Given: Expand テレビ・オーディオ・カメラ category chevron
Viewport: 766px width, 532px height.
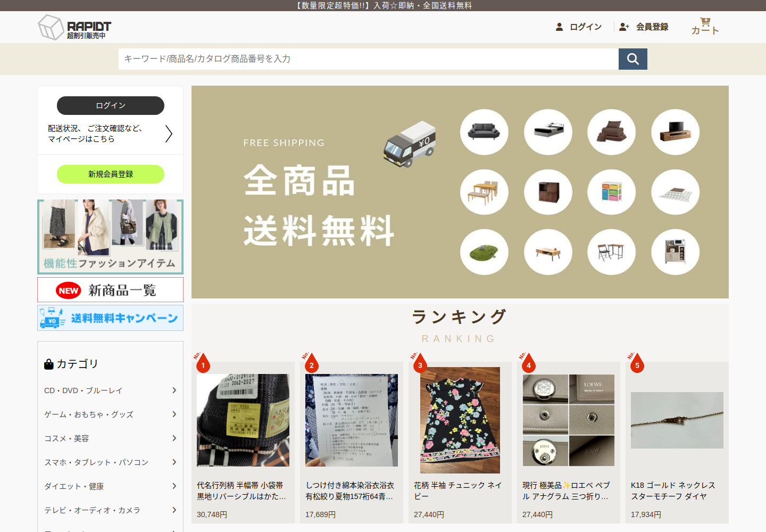Looking at the screenshot, I should pyautogui.click(x=174, y=510).
